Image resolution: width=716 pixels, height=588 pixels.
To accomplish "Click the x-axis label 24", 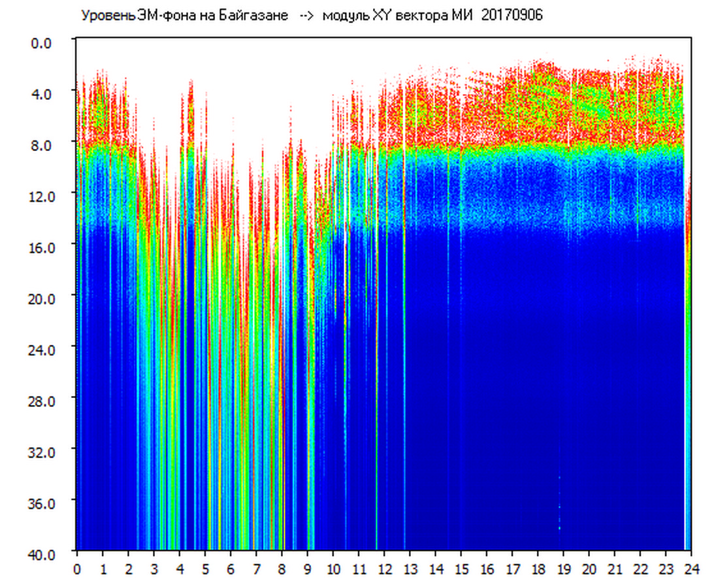I will point(691,568).
